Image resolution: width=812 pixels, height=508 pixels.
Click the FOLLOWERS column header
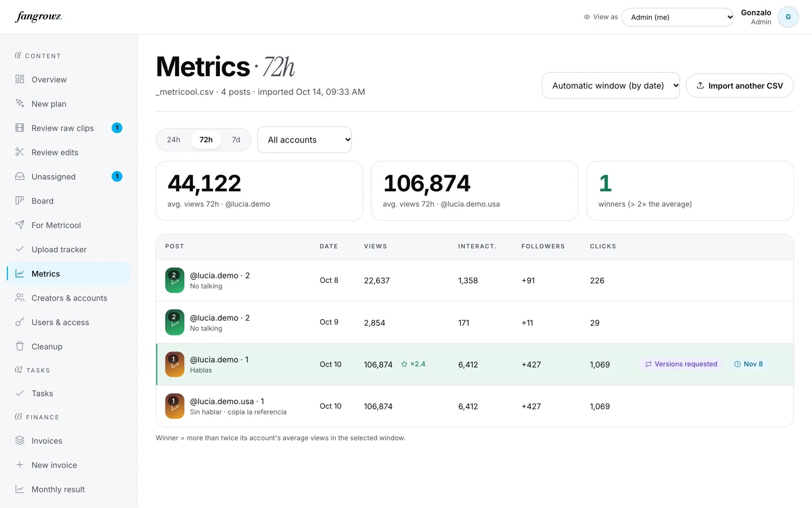543,246
